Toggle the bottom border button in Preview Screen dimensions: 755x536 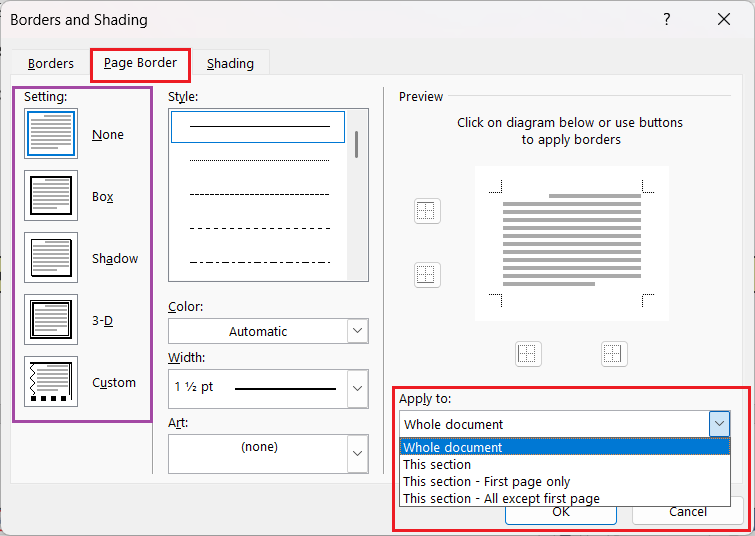[x=427, y=275]
